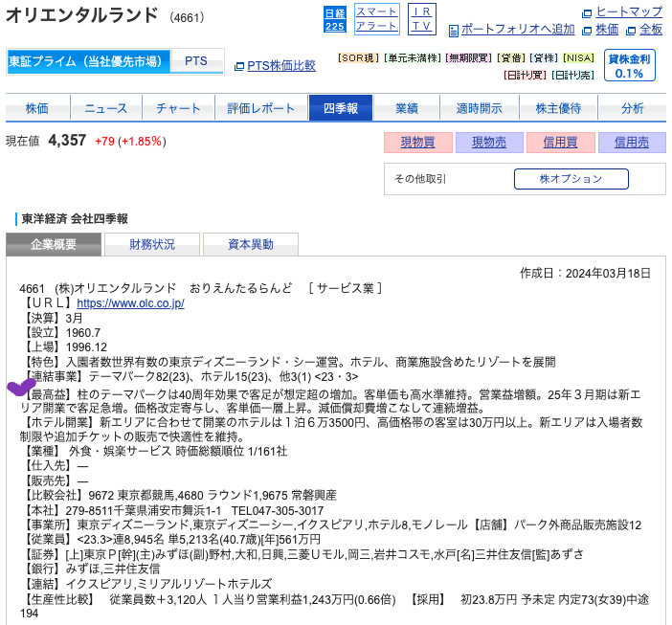Click the 日経225 badge icon
This screenshot has width=672, height=625.
pos(335,20)
